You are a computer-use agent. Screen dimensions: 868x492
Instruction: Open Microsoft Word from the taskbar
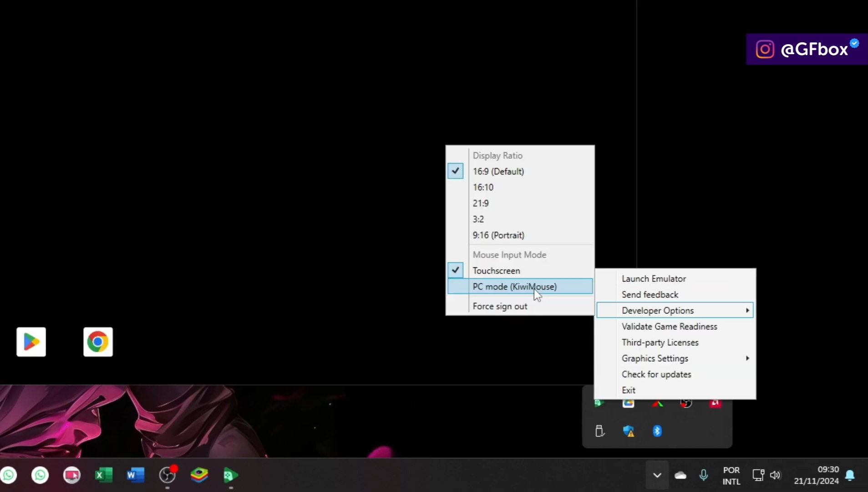[134, 475]
